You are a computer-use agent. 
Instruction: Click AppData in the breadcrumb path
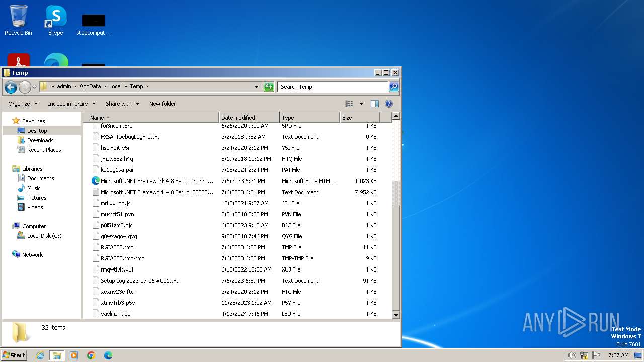click(x=90, y=86)
